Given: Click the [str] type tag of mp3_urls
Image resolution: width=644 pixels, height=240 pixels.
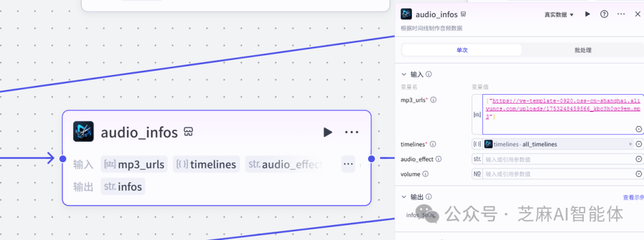Looking at the screenshot, I should coord(477,115).
